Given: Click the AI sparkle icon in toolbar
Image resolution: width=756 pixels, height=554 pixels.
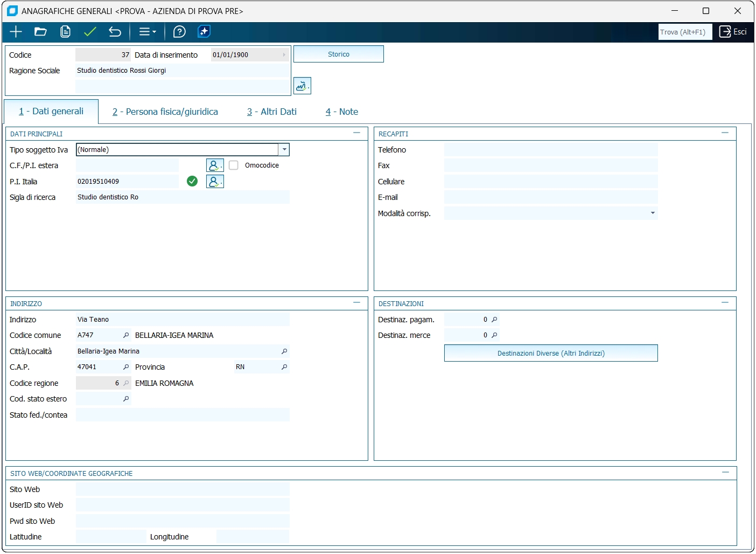Looking at the screenshot, I should pyautogui.click(x=204, y=32).
